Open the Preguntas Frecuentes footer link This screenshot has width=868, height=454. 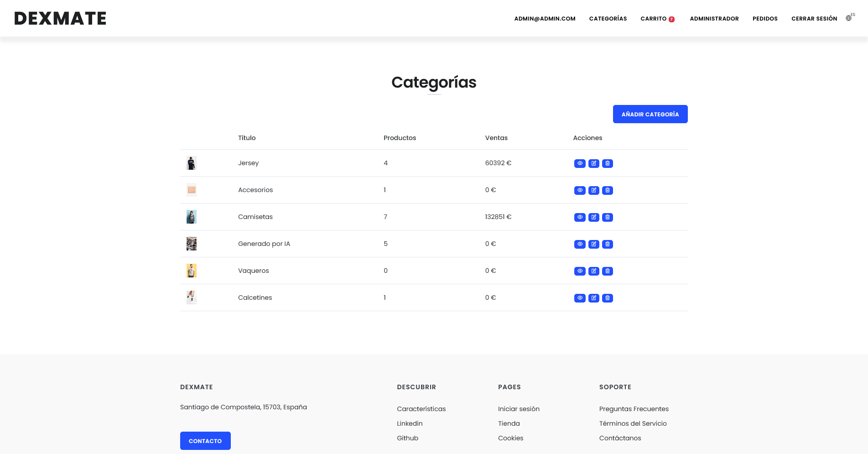(634, 409)
